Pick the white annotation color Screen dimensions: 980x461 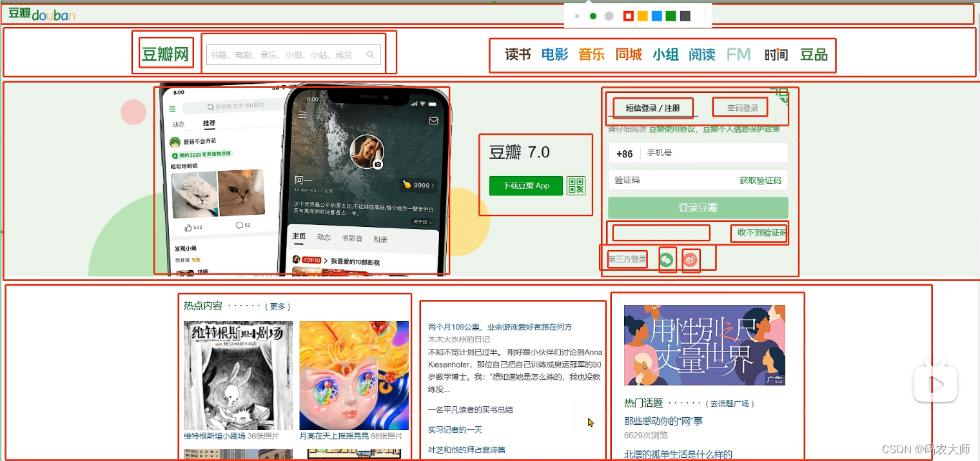click(x=700, y=16)
